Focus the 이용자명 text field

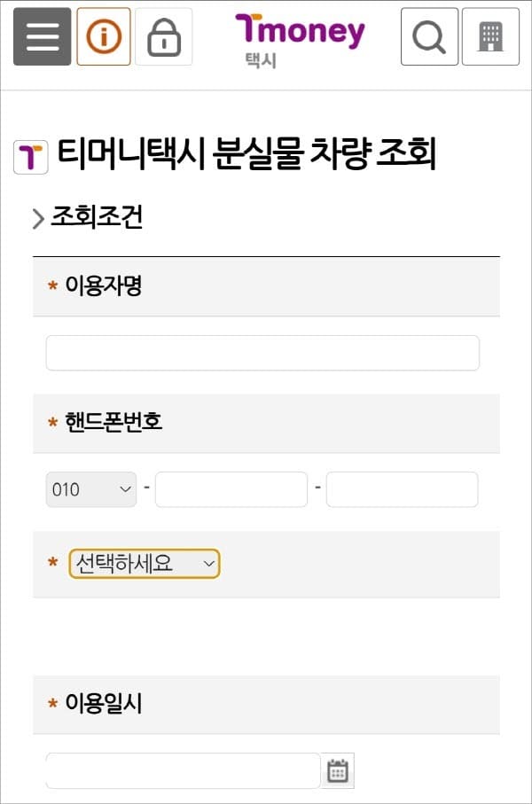(x=262, y=353)
